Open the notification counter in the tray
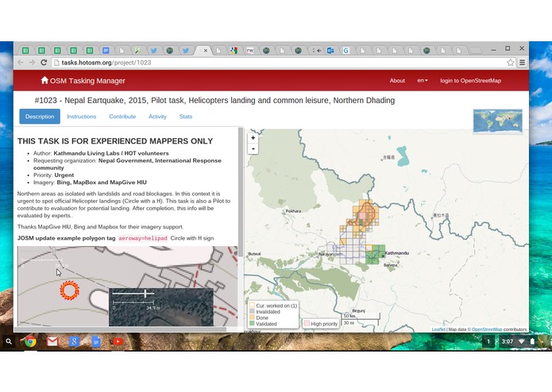 [488, 341]
